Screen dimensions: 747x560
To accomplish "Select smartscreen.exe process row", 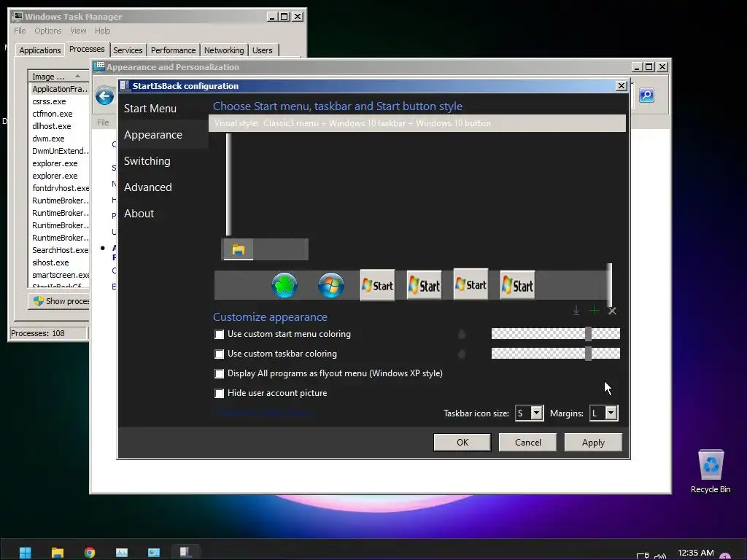I will click(60, 275).
